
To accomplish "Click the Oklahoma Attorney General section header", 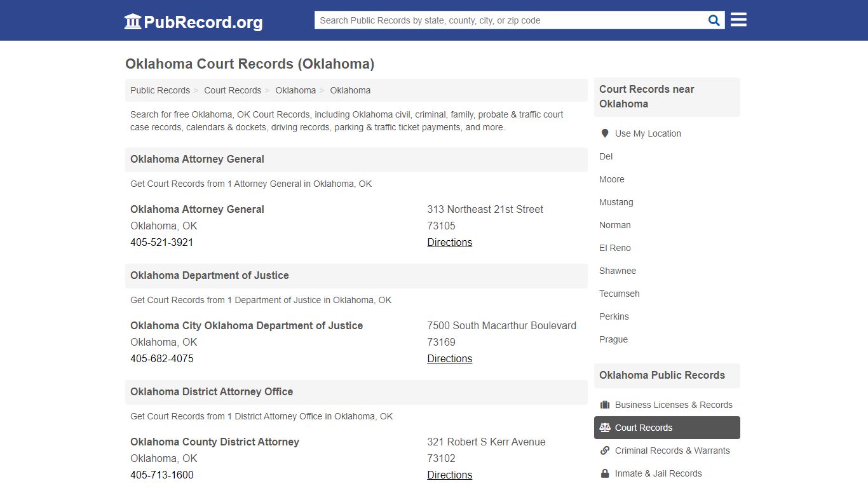I will tap(356, 159).
